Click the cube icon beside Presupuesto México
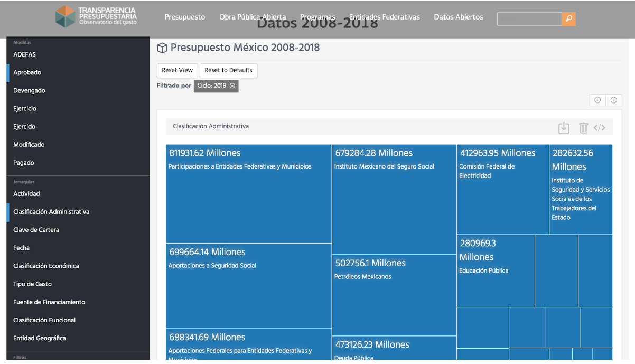This screenshot has height=364, width=635. click(162, 48)
